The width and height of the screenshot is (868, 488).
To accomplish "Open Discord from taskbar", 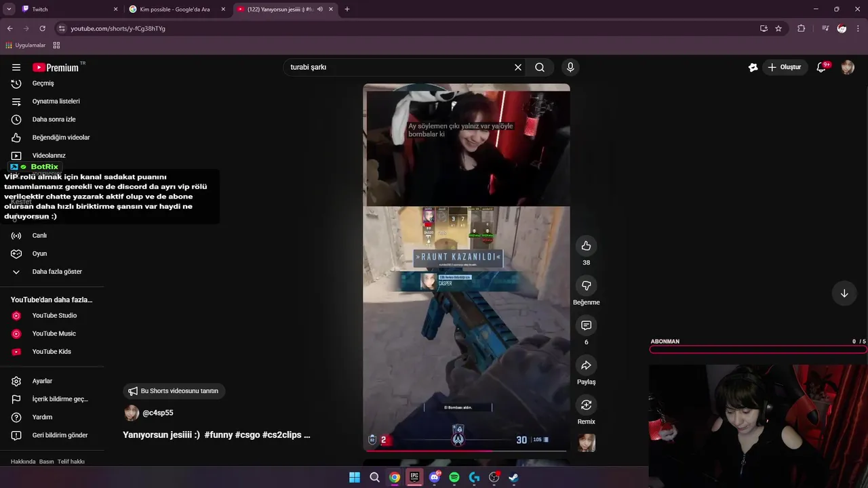I will 435,477.
